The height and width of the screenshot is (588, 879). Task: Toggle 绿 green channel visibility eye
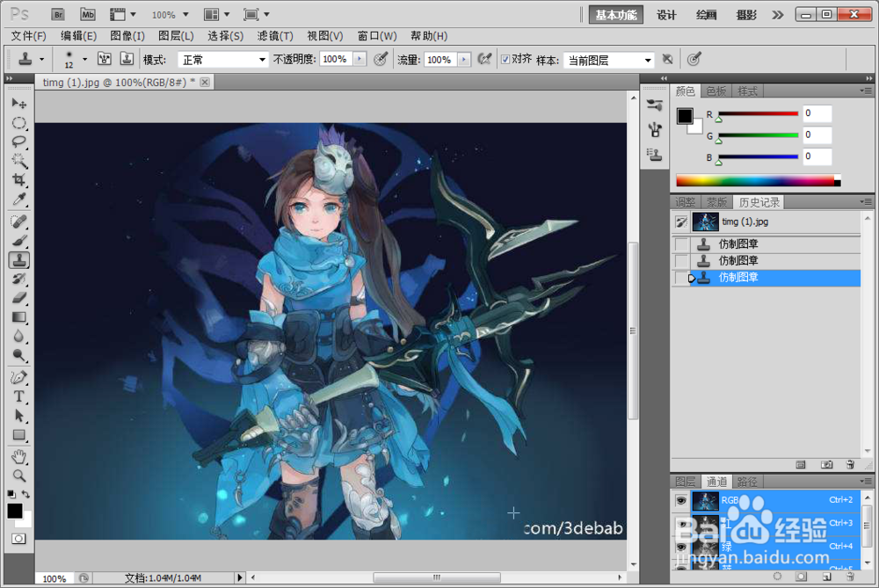click(681, 547)
